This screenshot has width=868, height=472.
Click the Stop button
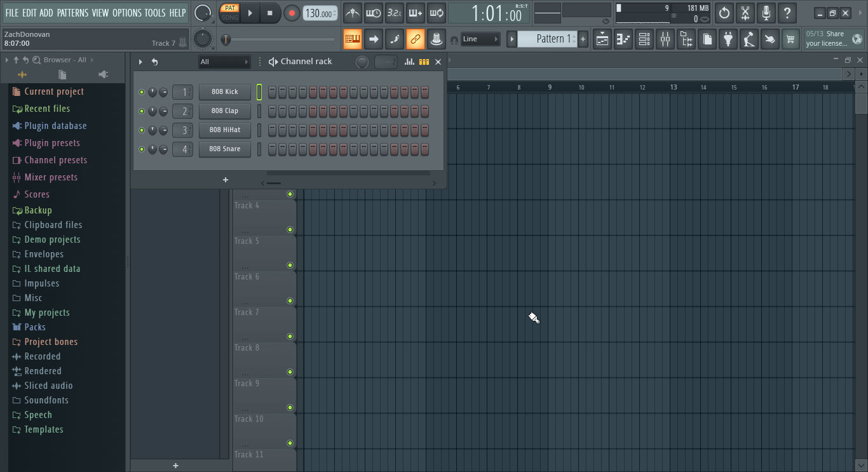(x=270, y=13)
